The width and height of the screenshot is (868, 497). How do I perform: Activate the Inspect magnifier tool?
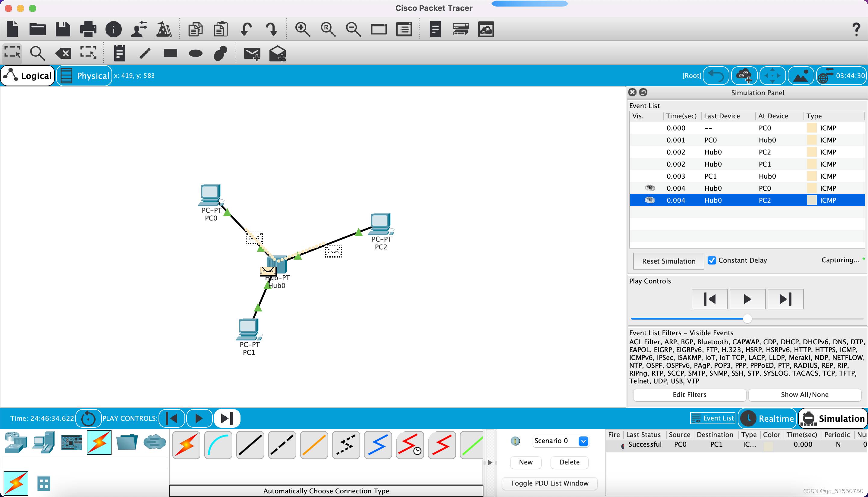click(38, 53)
